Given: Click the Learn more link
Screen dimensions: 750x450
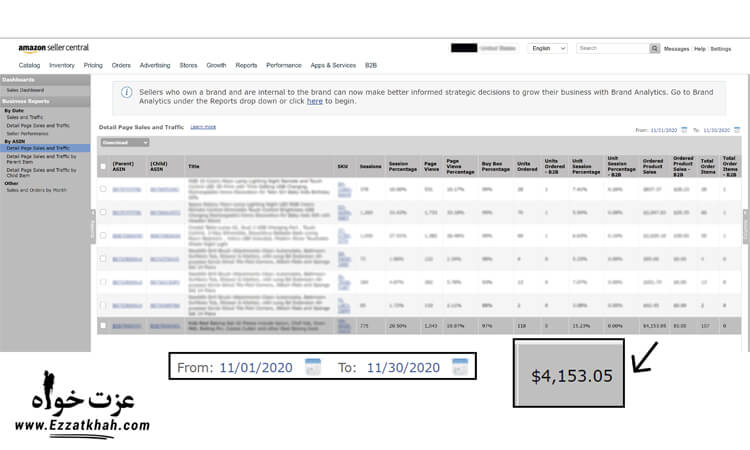Looking at the screenshot, I should [203, 127].
